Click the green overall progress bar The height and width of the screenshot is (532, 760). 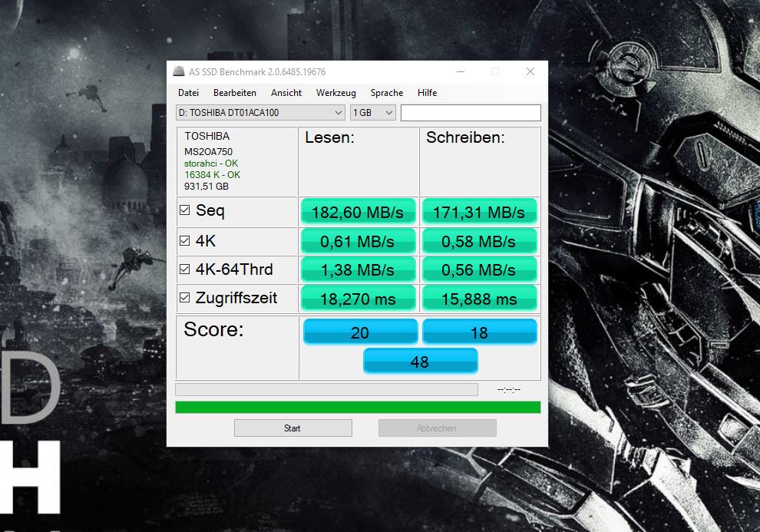358,407
